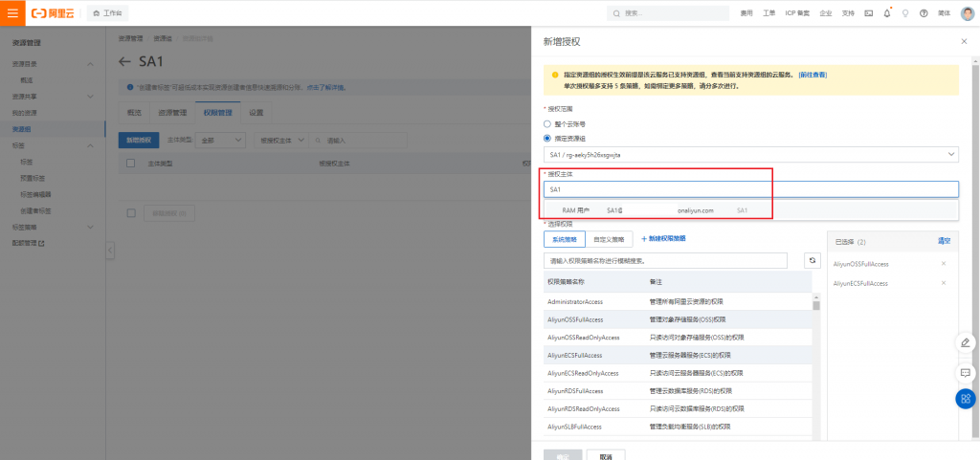Tick the table header select-all checkbox
980x460 pixels.
click(130, 164)
